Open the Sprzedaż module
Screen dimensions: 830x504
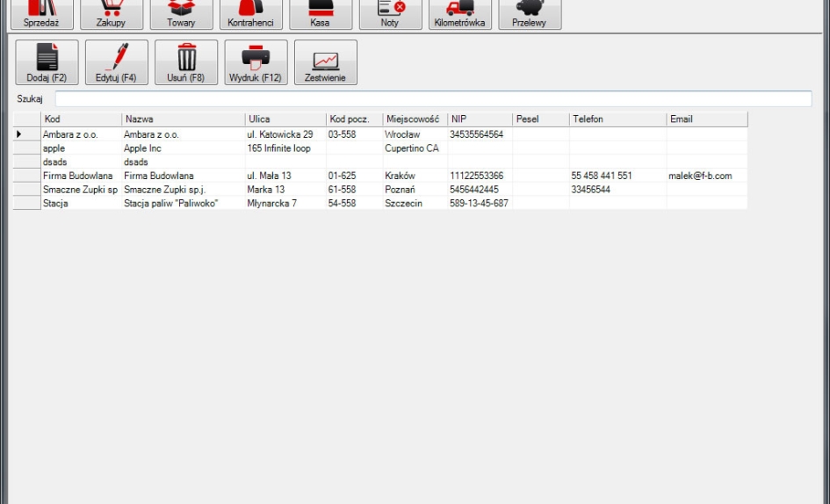click(x=41, y=14)
